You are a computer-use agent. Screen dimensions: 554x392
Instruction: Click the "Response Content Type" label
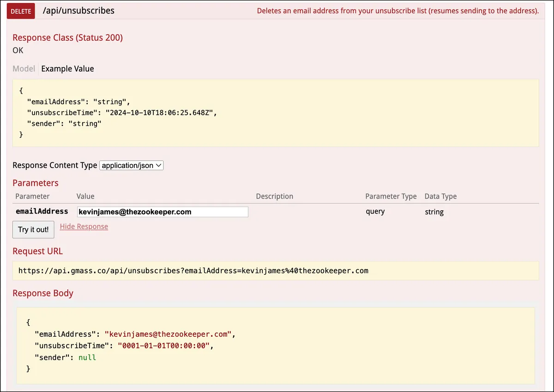(x=55, y=165)
